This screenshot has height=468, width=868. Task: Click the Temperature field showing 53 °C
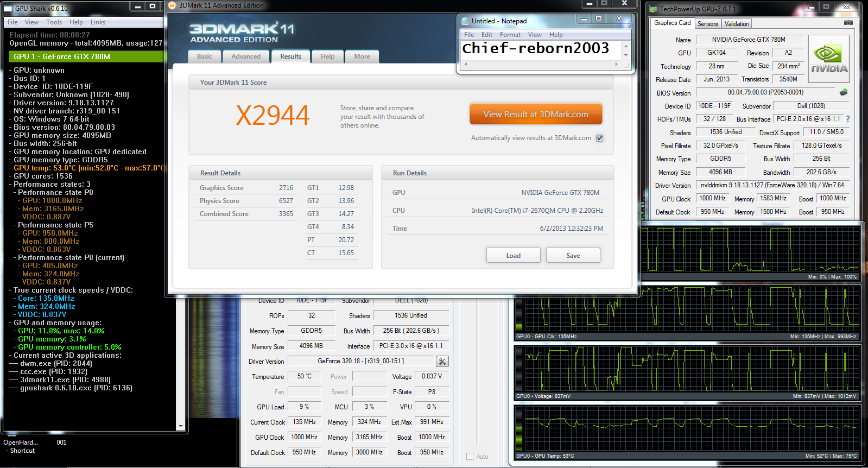pos(305,376)
